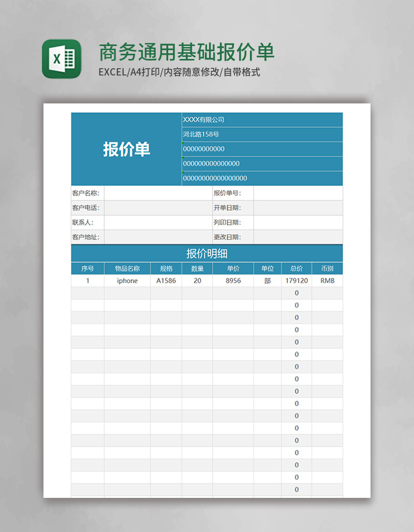Select the XXXX有限公司 company name row
Viewport: 414px width, 532px height.
click(261, 119)
